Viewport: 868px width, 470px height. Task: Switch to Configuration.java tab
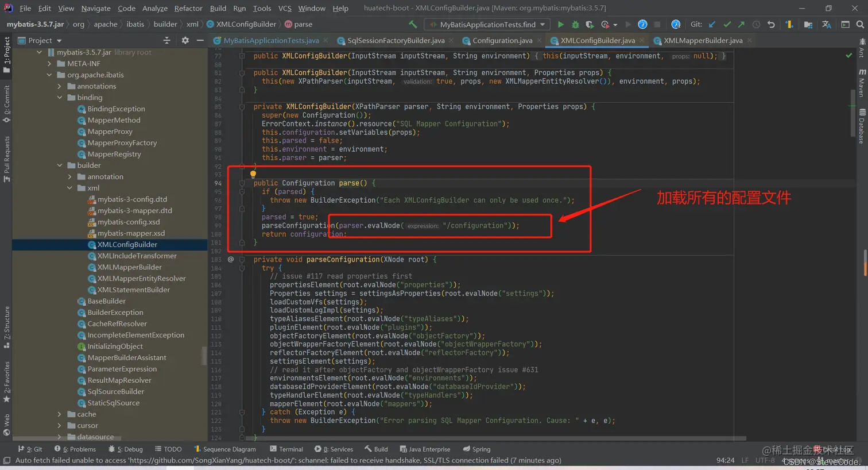502,40
